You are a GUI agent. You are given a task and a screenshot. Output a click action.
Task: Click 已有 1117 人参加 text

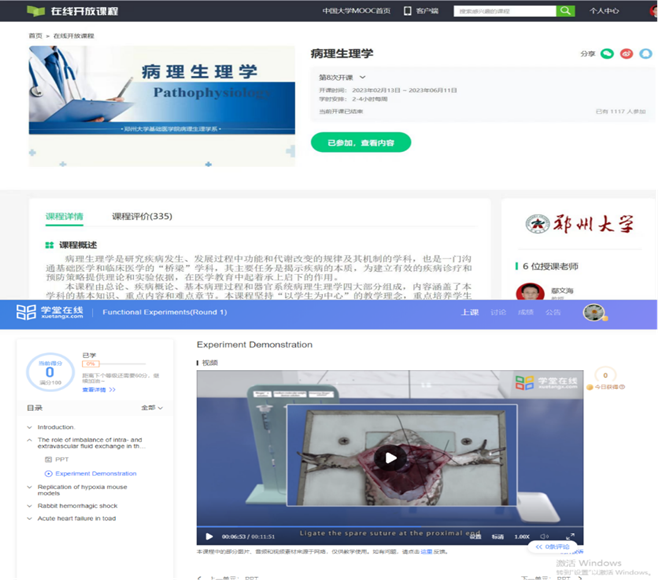(x=621, y=111)
